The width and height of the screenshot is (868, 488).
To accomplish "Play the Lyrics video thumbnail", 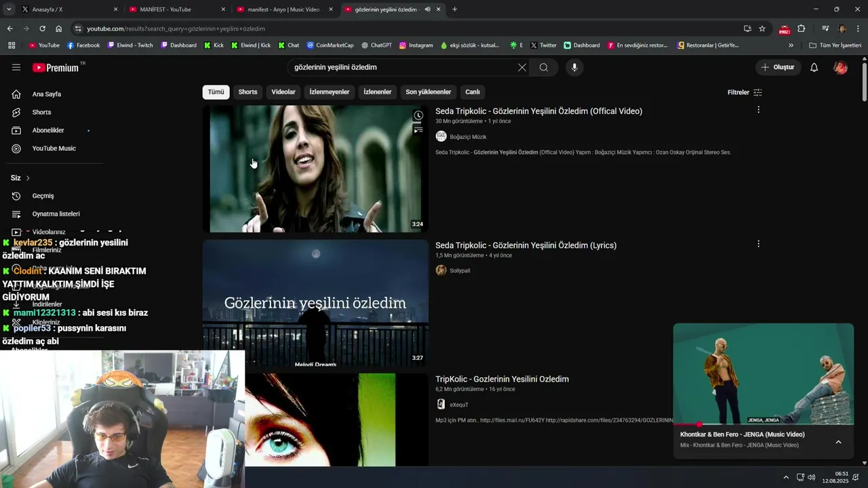I will (315, 303).
